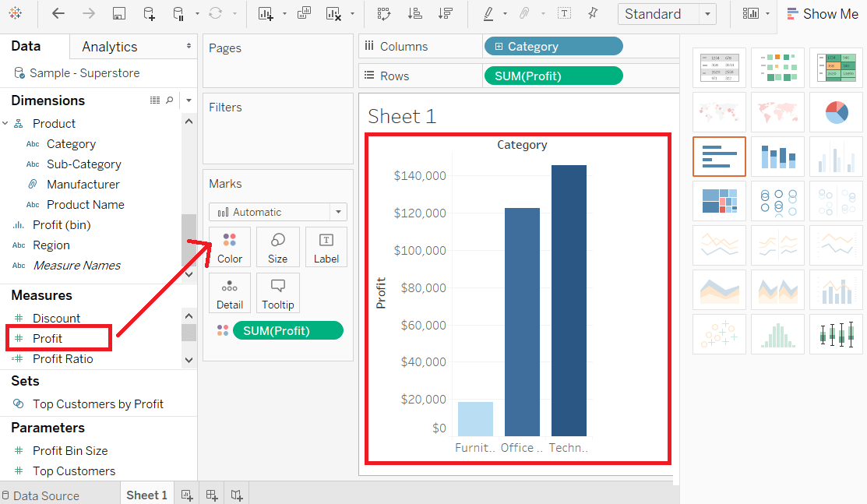This screenshot has width=867, height=504.
Task: Undo using the back arrow
Action: (x=58, y=13)
